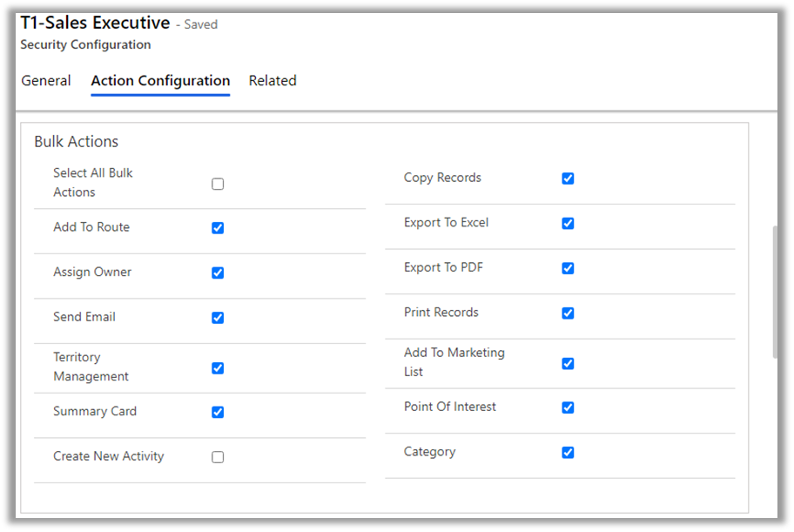Uncheck the Print Records checkbox
Image resolution: width=794 pixels, height=532 pixels.
pyautogui.click(x=568, y=313)
